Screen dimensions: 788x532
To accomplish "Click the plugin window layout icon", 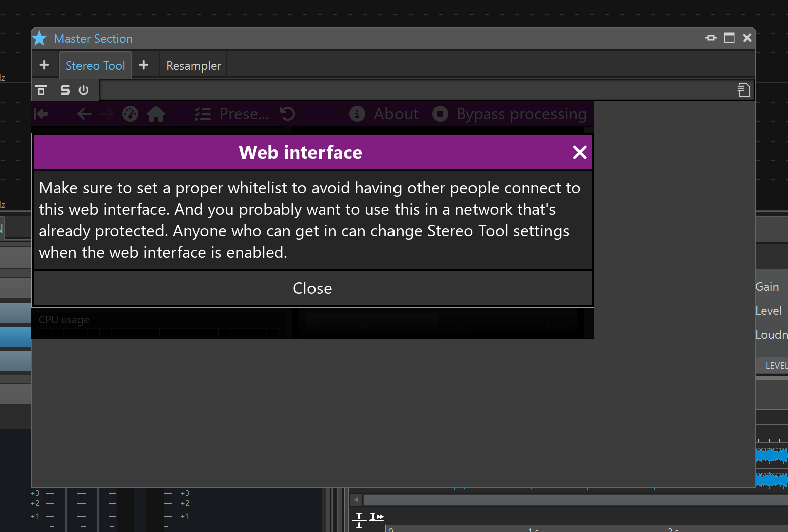I will pos(41,90).
